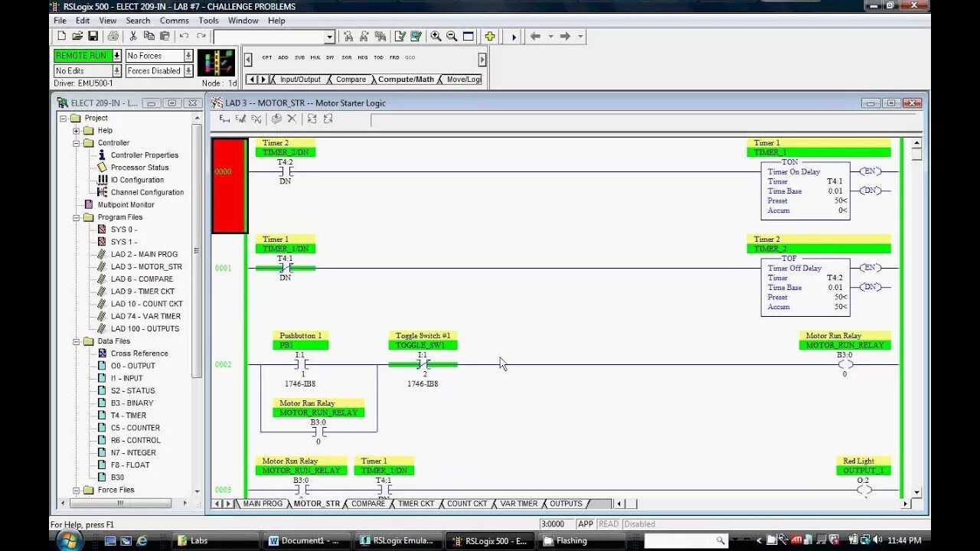Switch to the Input/Output instruction tab
Image resolution: width=980 pixels, height=551 pixels.
300,80
